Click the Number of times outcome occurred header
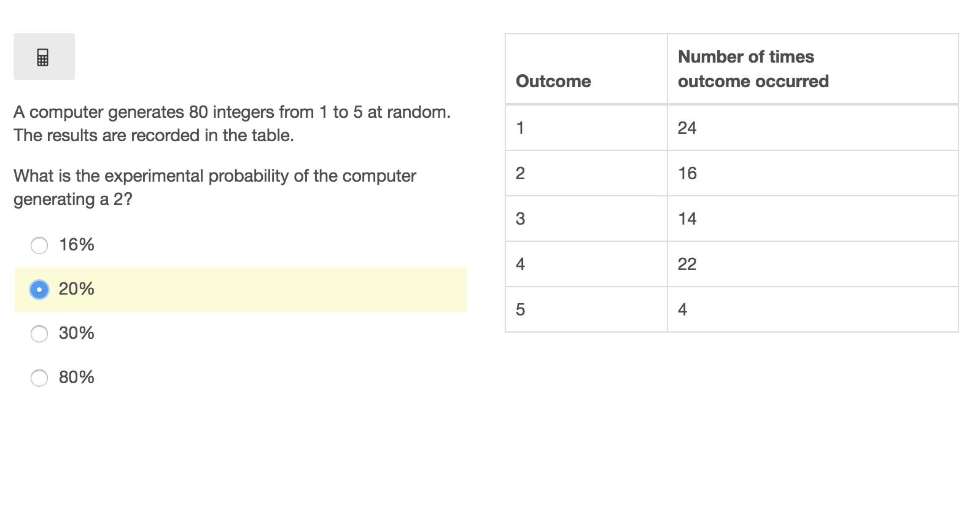The image size is (980, 518). click(x=813, y=69)
